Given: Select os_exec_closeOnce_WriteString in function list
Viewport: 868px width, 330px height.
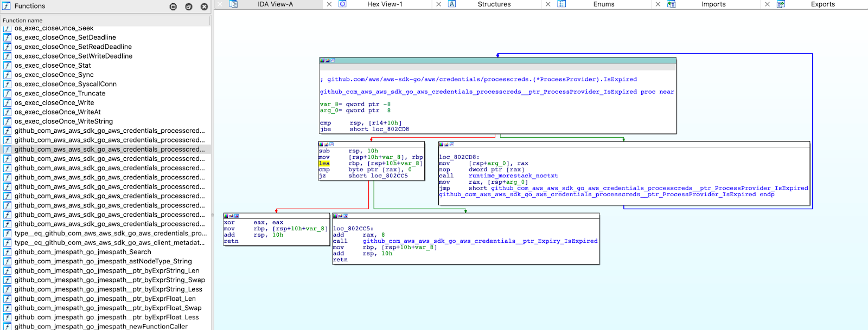Looking at the screenshot, I should (63, 121).
